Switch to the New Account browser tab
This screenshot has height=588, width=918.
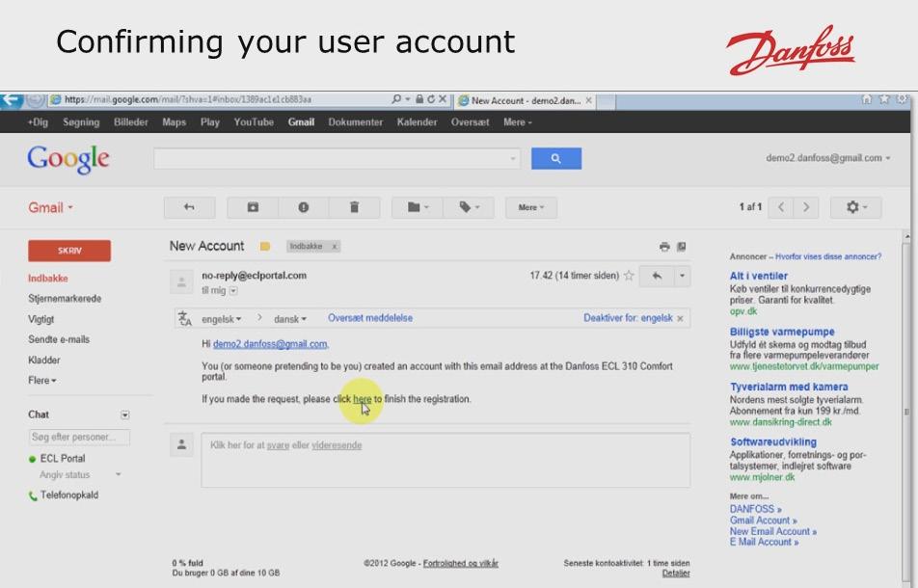[526, 100]
